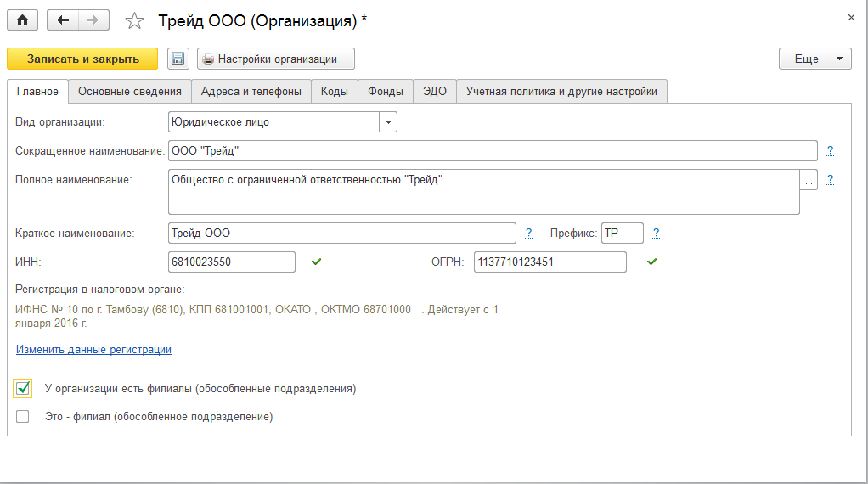The width and height of the screenshot is (868, 484).
Task: Click the Изменить данные регистрации link
Action: pyautogui.click(x=93, y=349)
